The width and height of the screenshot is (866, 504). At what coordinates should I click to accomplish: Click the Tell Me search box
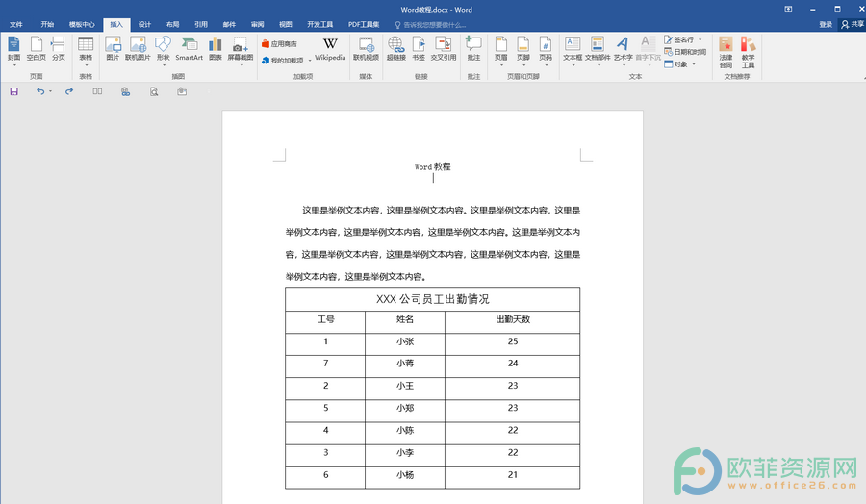coord(430,25)
